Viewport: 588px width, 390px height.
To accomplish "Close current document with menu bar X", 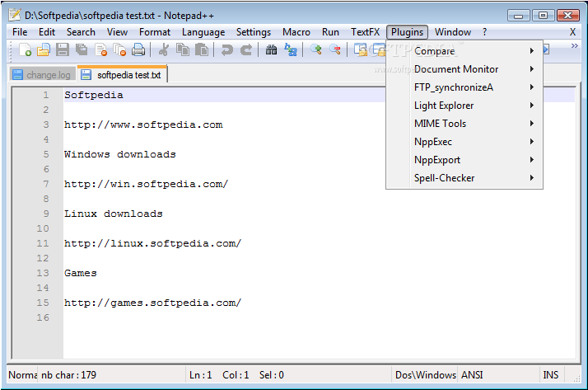I will click(x=572, y=32).
